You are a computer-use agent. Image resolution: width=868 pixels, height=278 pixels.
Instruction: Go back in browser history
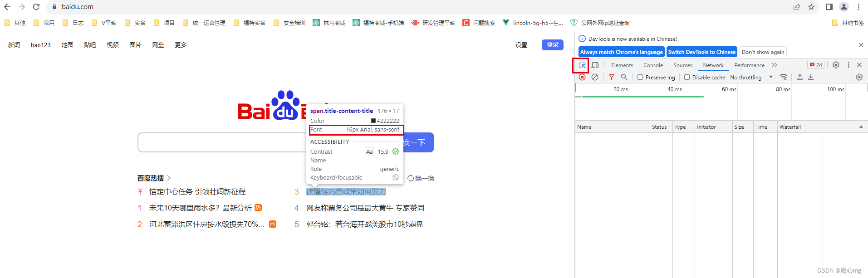[7, 7]
